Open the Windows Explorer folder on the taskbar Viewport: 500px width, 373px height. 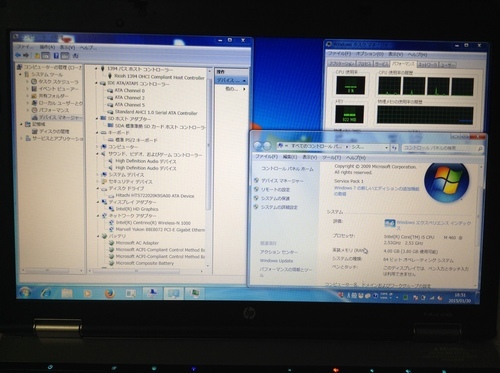pyautogui.click(x=67, y=293)
